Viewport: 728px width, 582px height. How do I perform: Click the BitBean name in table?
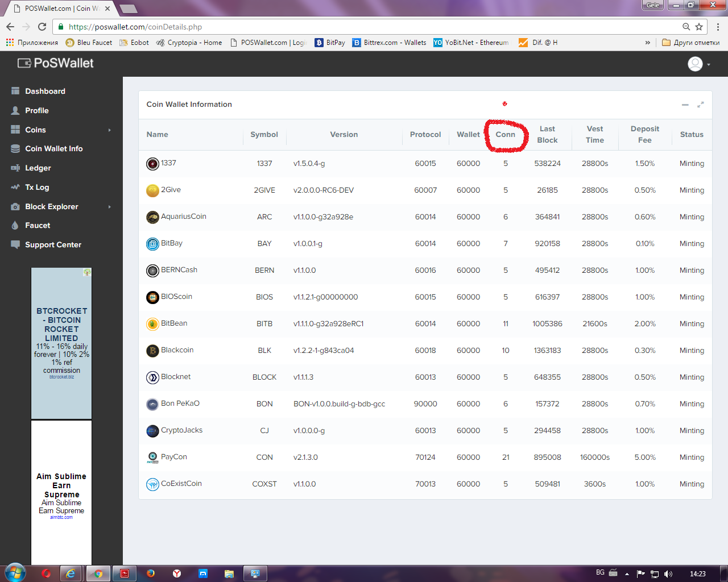click(x=174, y=323)
